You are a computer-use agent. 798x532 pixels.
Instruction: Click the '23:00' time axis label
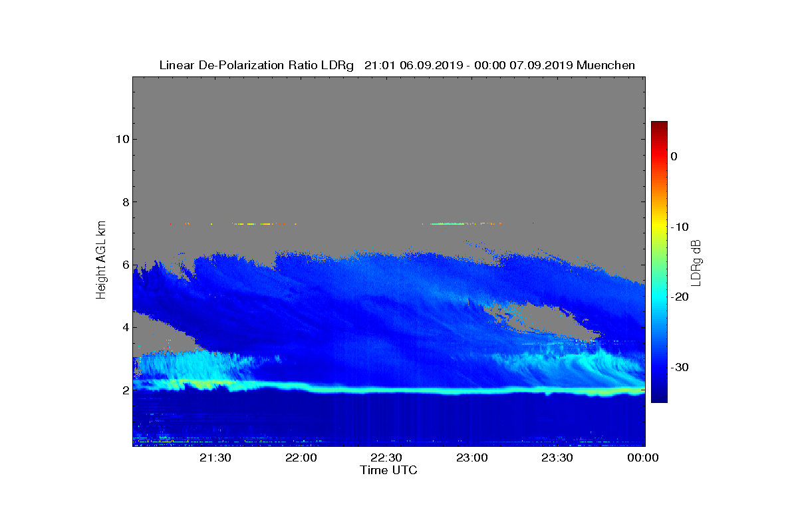tap(473, 458)
